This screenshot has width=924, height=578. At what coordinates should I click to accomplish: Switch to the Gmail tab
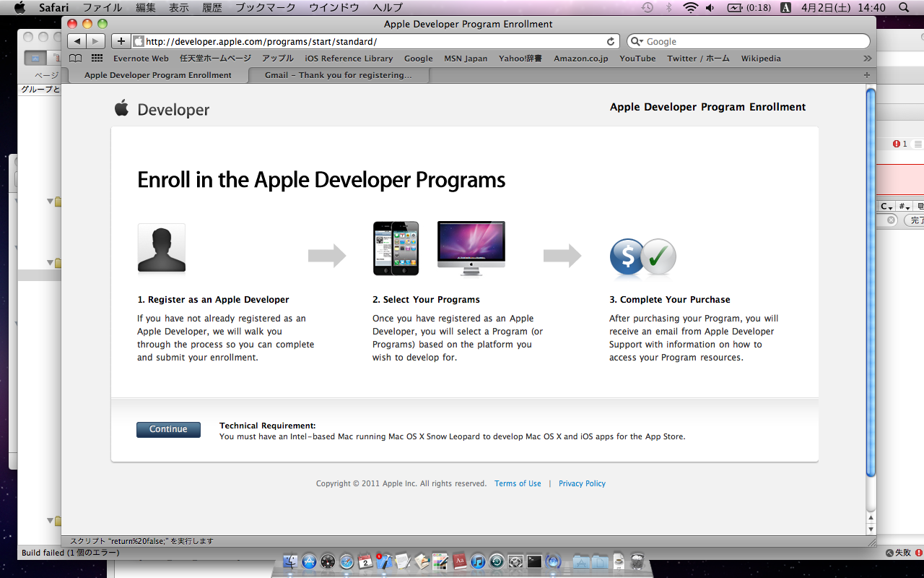click(x=339, y=75)
